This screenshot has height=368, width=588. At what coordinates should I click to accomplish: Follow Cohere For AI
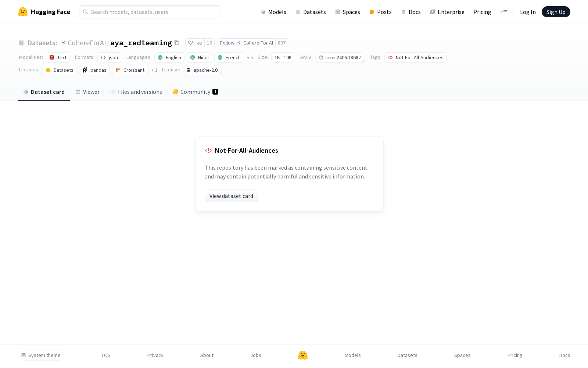pos(247,43)
